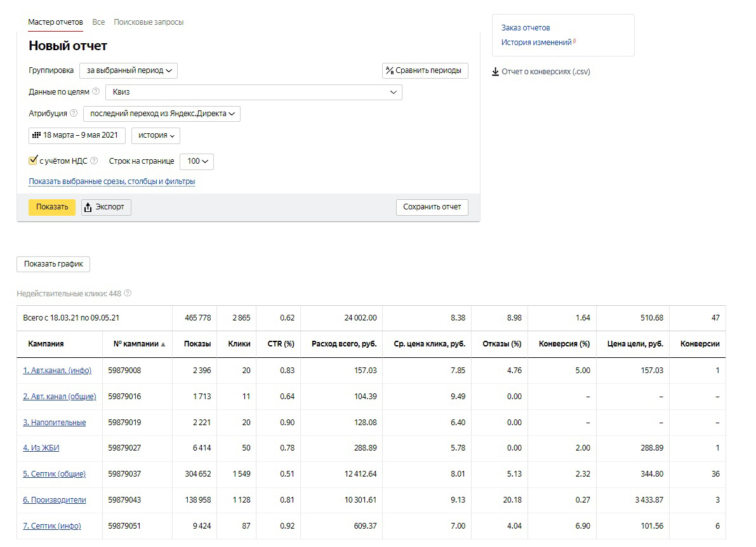Open the attribution model dropdown
The height and width of the screenshot is (547, 756).
tap(161, 114)
